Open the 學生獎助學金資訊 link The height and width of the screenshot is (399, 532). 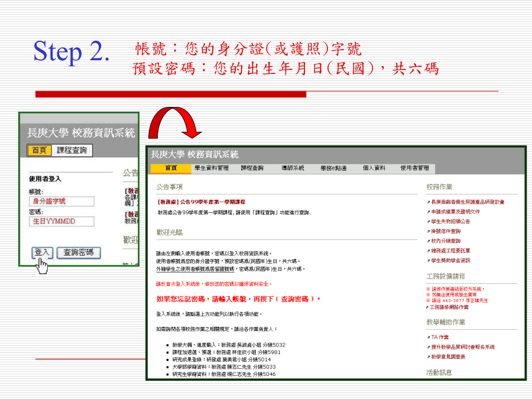(450, 261)
